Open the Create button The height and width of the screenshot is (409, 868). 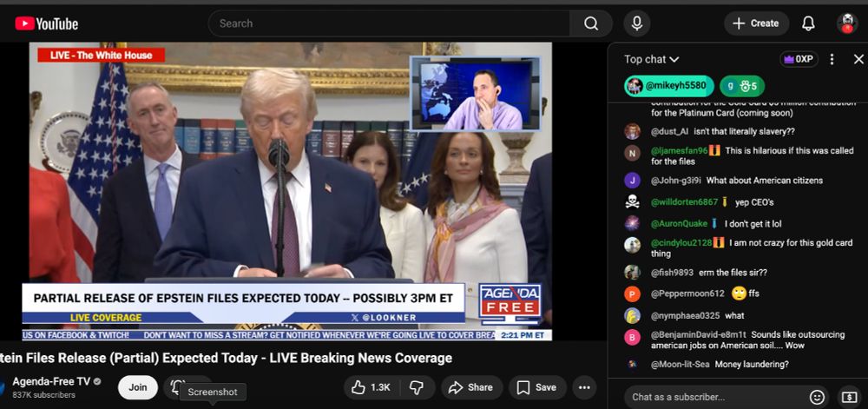coord(756,23)
